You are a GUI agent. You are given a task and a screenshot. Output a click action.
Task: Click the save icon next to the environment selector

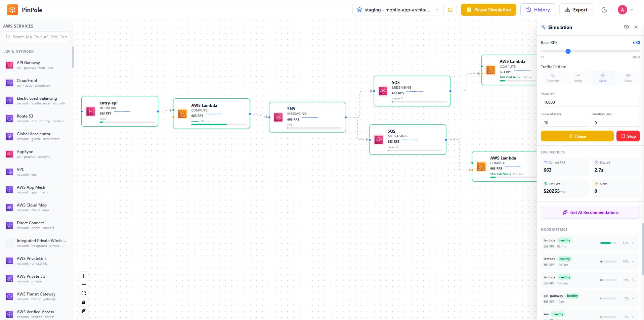[450, 10]
